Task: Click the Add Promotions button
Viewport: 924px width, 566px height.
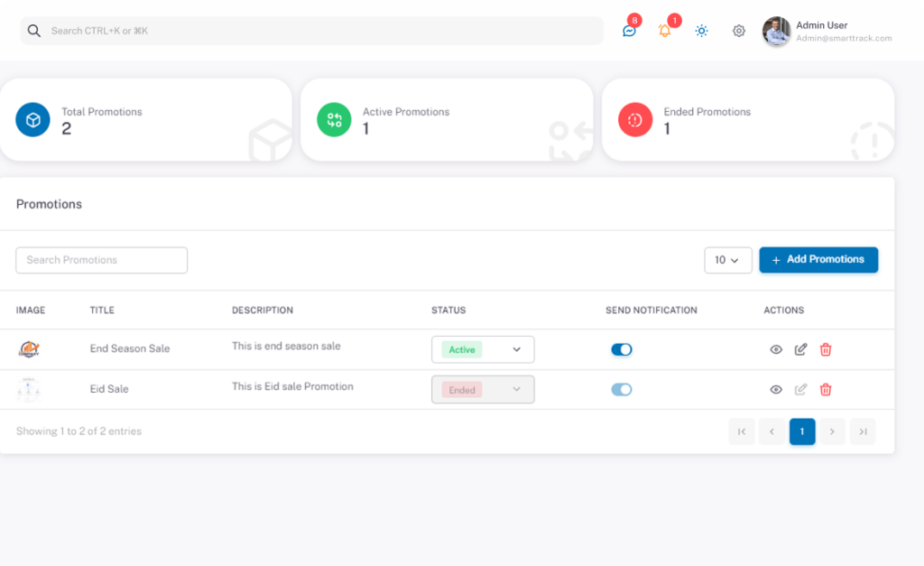Action: pyautogui.click(x=818, y=260)
